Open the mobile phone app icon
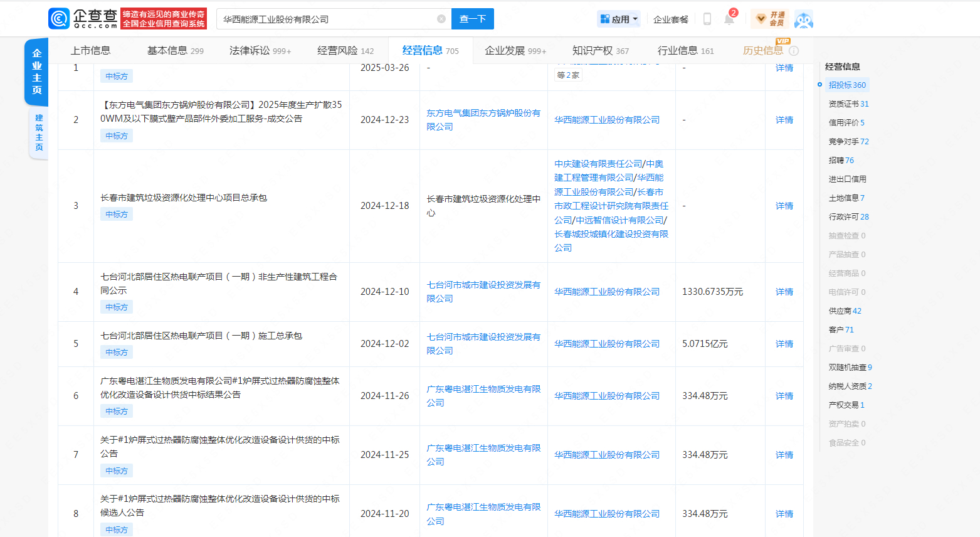 (x=707, y=19)
